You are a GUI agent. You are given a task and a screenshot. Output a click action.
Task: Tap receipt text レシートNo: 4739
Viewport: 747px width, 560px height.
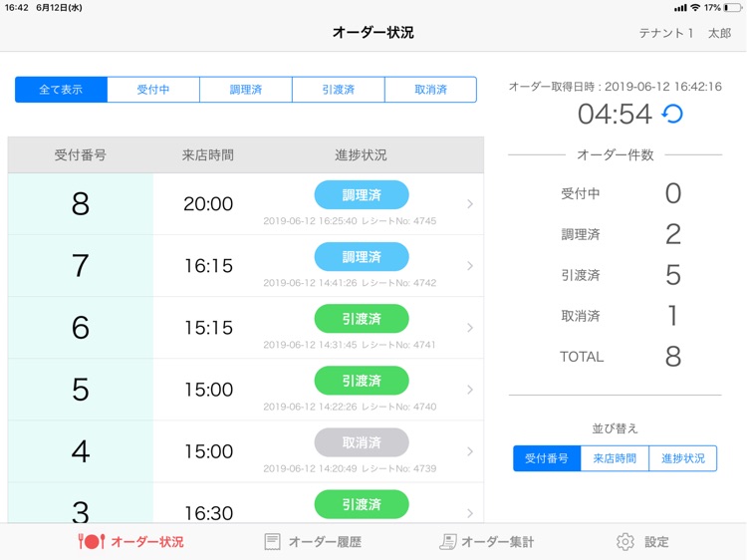point(398,469)
